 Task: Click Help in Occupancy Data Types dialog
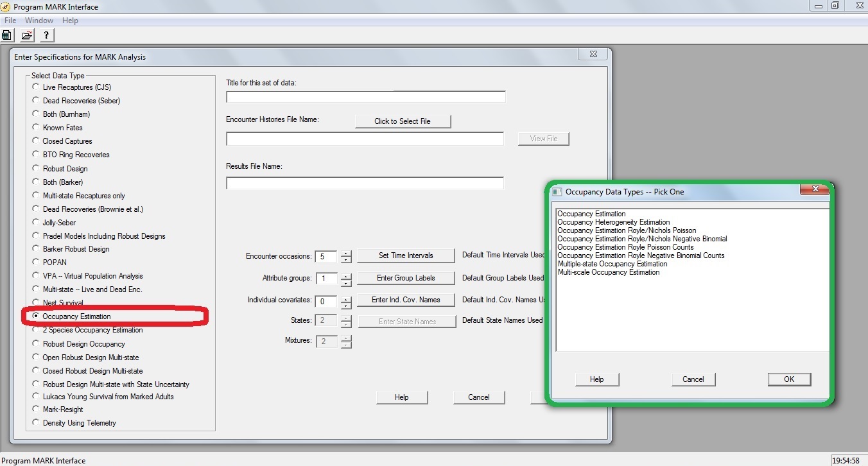click(x=597, y=379)
